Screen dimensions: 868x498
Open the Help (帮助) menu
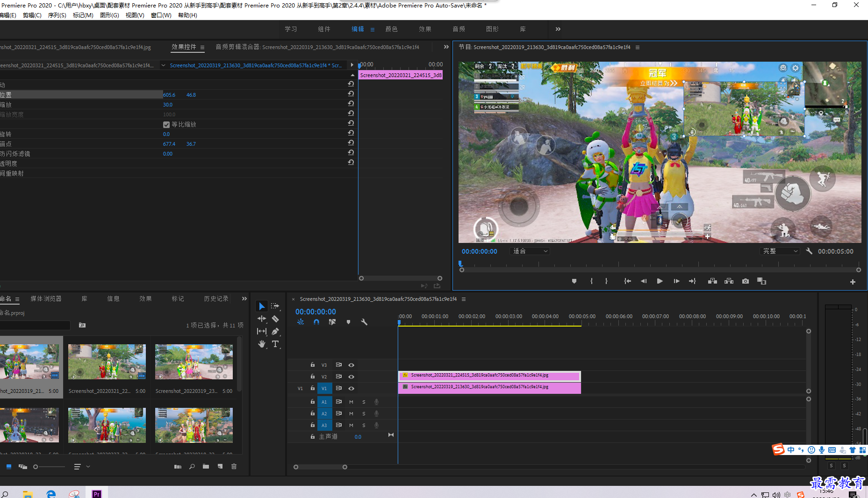pyautogui.click(x=187, y=15)
